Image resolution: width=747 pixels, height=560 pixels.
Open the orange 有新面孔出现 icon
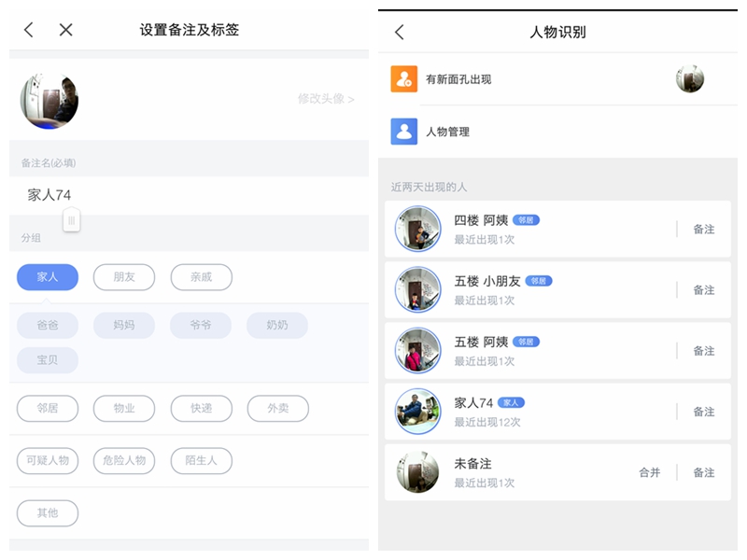[x=404, y=79]
